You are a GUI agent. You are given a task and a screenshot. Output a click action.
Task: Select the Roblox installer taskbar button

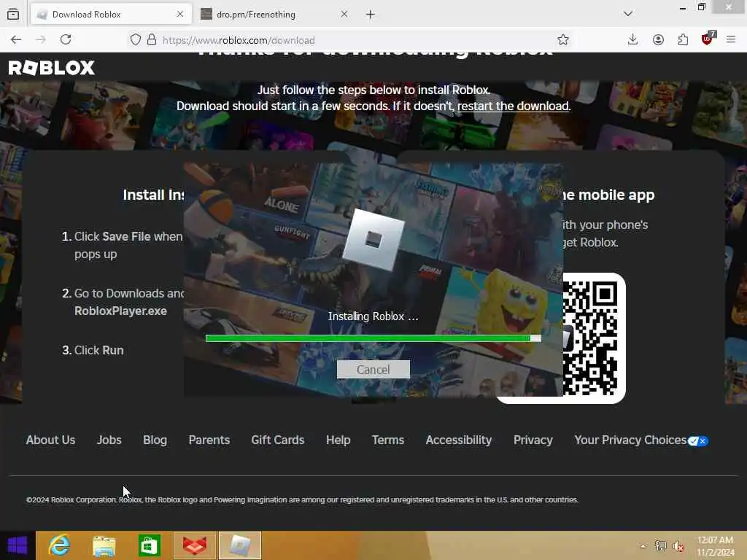point(240,545)
